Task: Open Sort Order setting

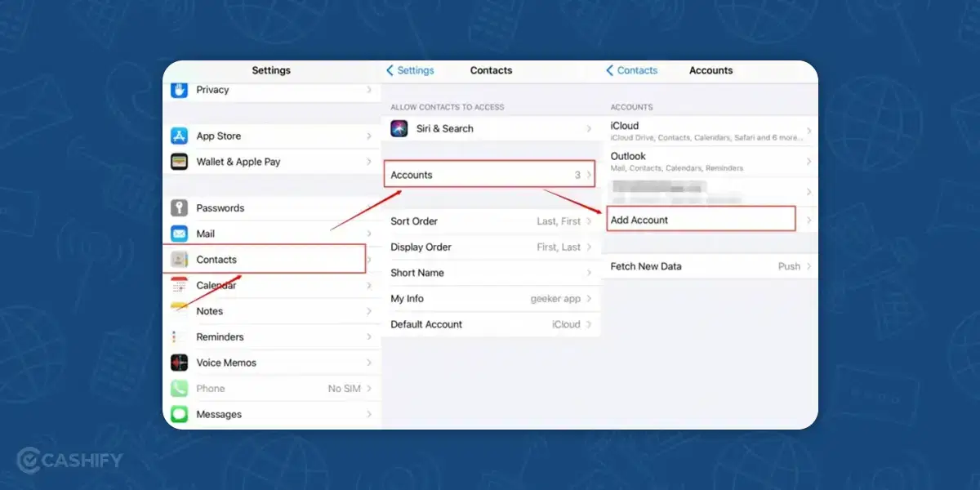Action: [490, 221]
